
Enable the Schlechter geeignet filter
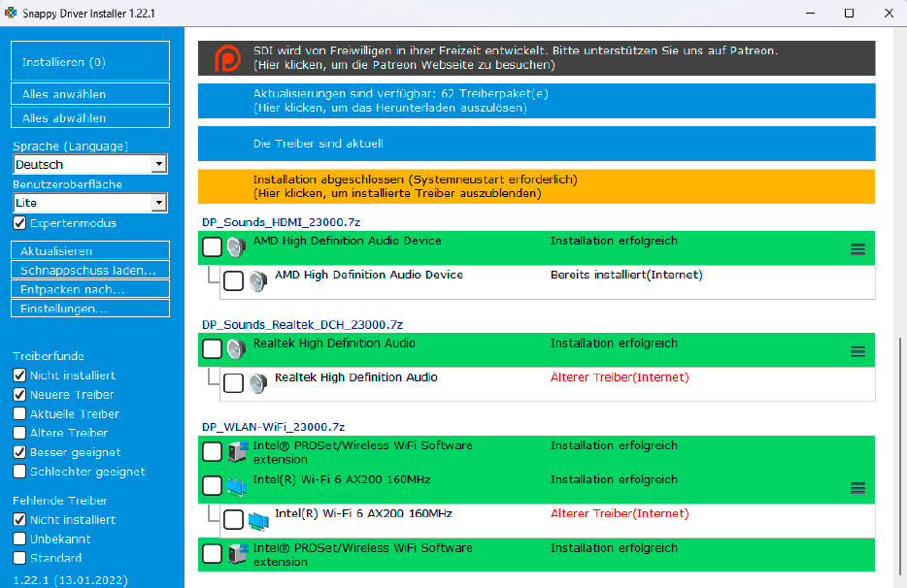[19, 472]
